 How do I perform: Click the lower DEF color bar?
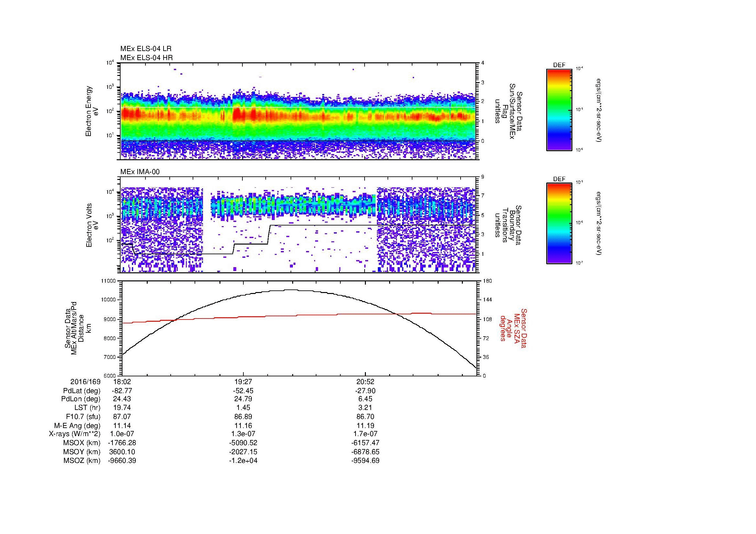[559, 224]
